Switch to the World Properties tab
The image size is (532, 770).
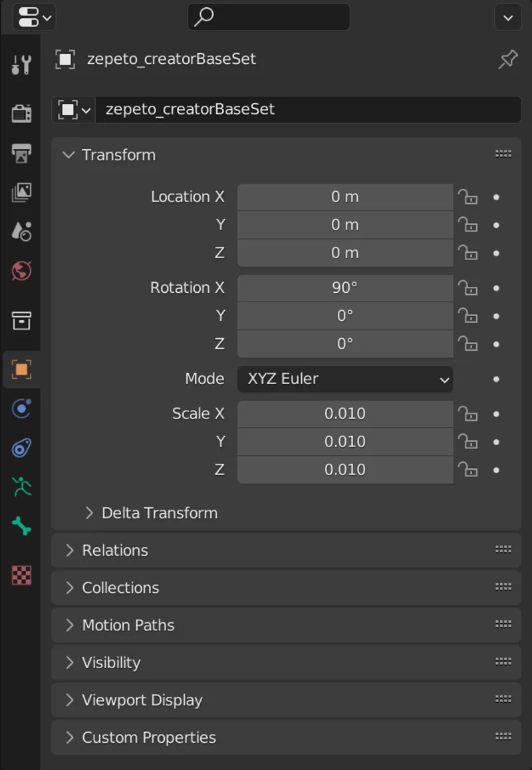click(x=21, y=271)
